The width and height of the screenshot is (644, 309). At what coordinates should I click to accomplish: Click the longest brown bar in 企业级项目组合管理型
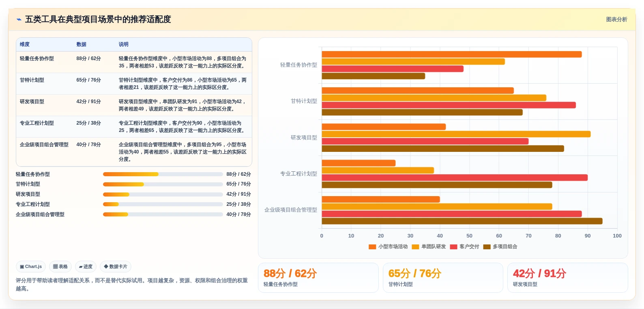pos(462,221)
